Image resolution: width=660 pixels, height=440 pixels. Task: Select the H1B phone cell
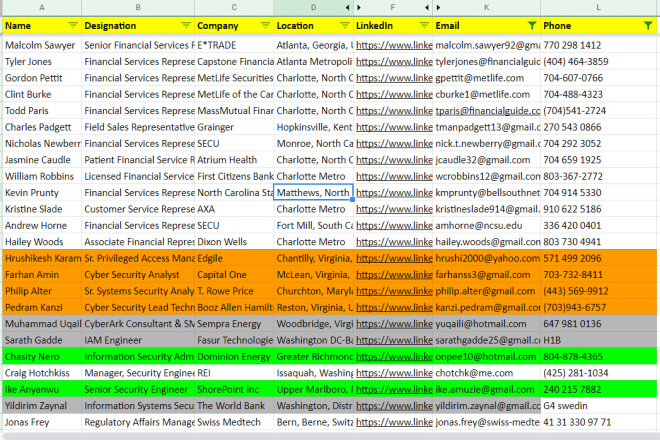tap(599, 340)
